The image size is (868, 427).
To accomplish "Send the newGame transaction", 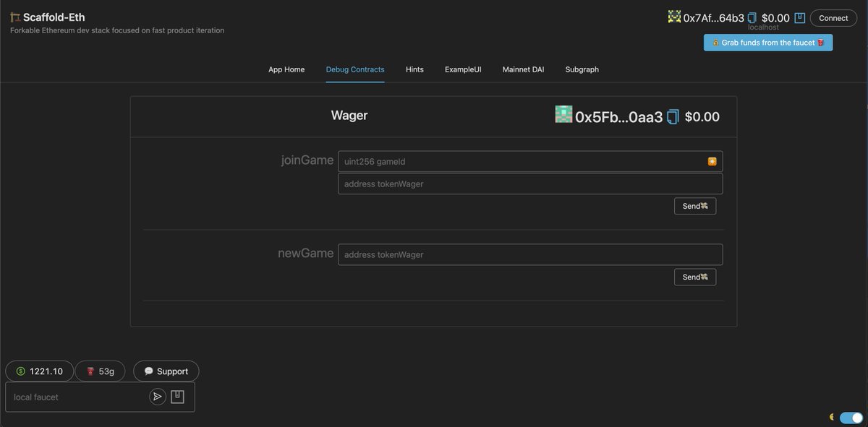I will pyautogui.click(x=694, y=276).
